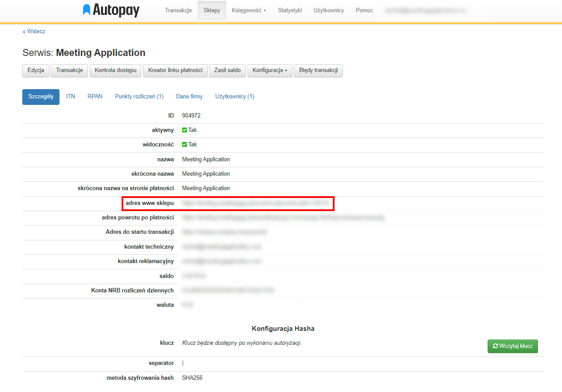Open the Pomoc navigation item

coord(364,10)
